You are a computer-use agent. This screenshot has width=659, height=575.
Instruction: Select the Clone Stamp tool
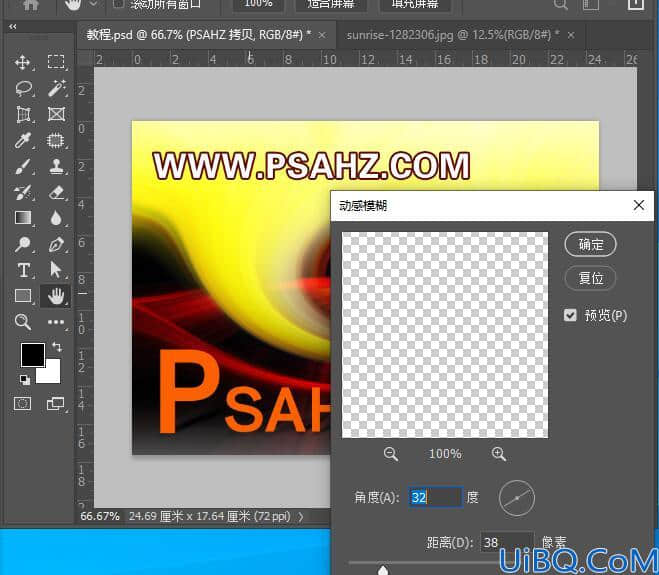pyautogui.click(x=56, y=166)
